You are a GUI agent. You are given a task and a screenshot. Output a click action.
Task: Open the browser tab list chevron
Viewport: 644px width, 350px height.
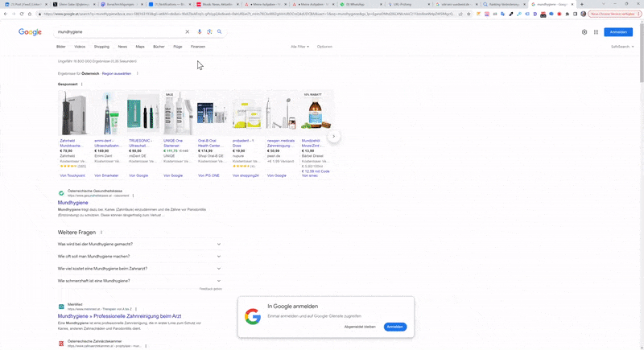click(x=603, y=4)
